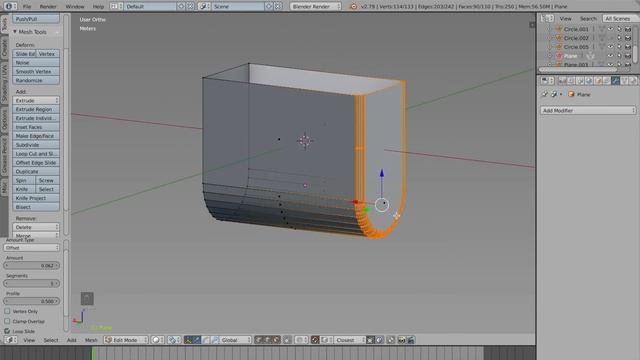640x360 pixels.
Task: Open the Amount Type Offset dropdown
Action: [x=31, y=248]
